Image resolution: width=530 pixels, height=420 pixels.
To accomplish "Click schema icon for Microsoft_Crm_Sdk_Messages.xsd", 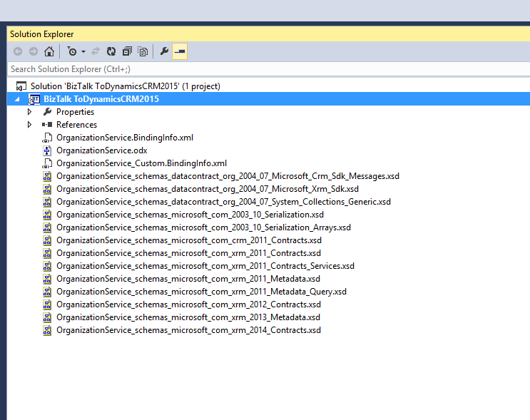I will 47,176.
